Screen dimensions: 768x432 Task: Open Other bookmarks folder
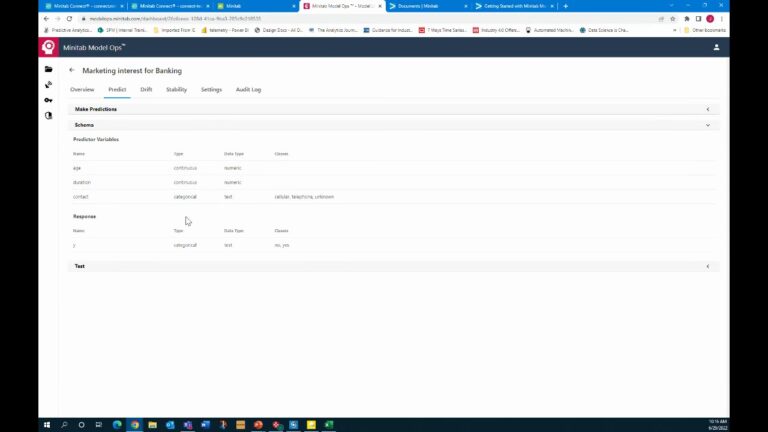click(705, 30)
